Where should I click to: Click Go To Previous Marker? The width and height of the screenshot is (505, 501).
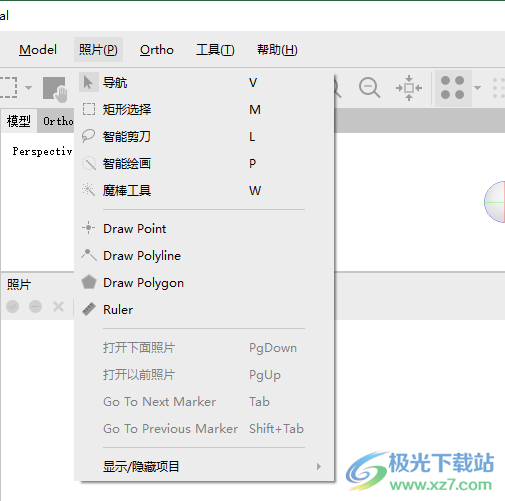(x=204, y=429)
